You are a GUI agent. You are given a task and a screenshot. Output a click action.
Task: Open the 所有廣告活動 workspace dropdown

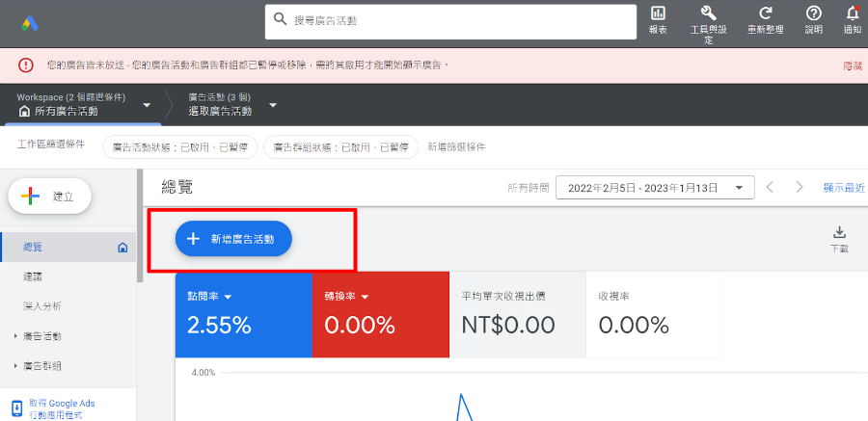coord(83,105)
